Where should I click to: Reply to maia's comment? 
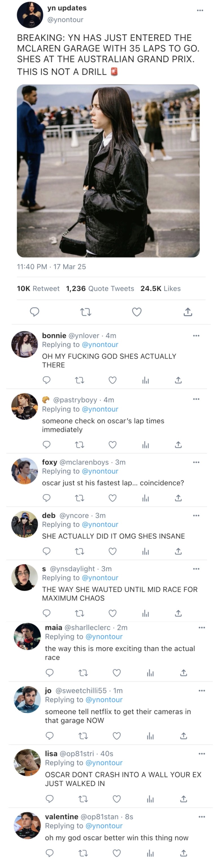[x=49, y=673]
